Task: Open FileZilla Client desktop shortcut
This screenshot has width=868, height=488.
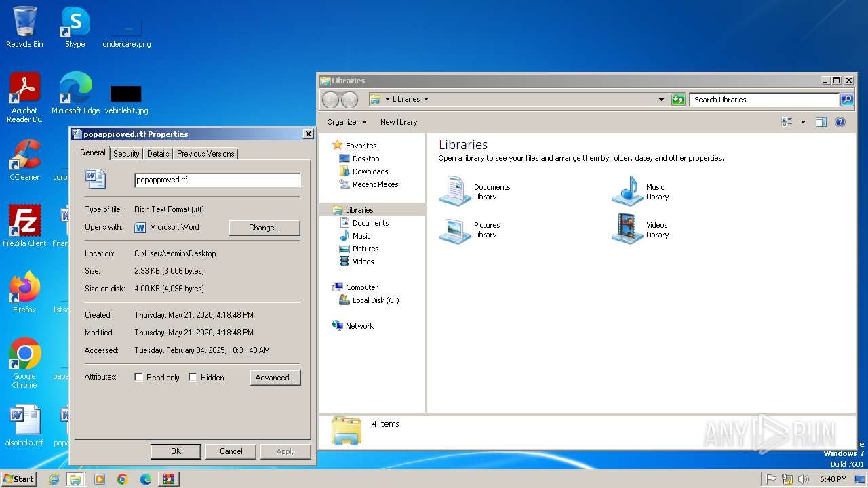Action: click(x=24, y=226)
